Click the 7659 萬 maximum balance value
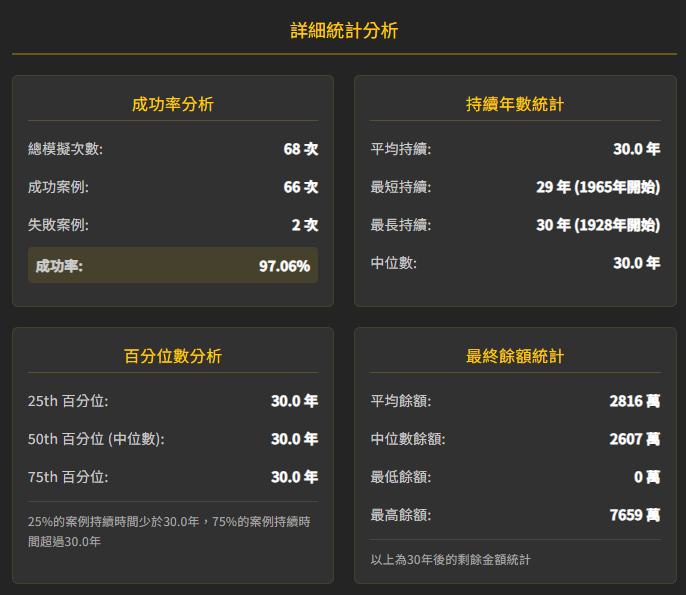This screenshot has height=595, width=686. [x=635, y=515]
